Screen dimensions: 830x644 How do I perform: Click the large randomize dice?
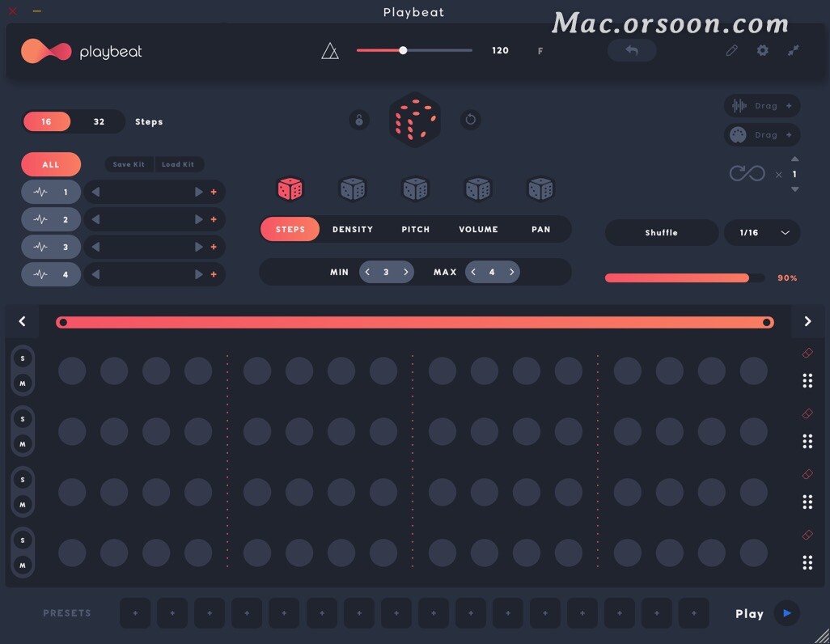click(416, 120)
